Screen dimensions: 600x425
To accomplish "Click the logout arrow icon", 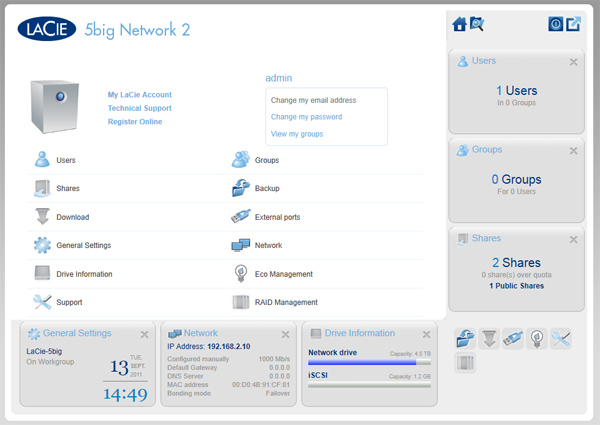I will pos(574,24).
